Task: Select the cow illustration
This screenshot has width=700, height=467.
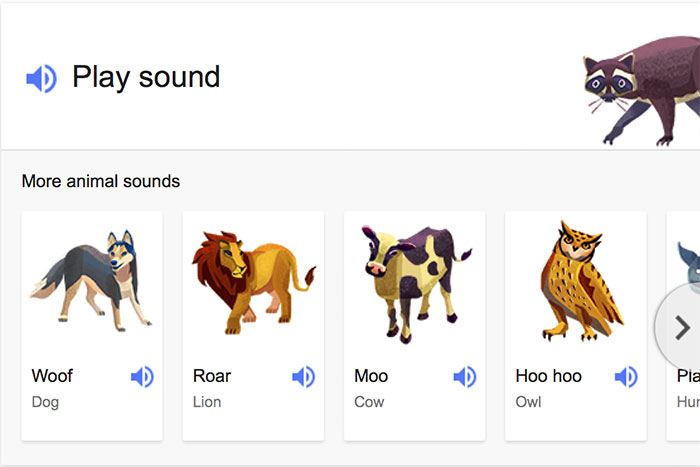Action: click(414, 281)
